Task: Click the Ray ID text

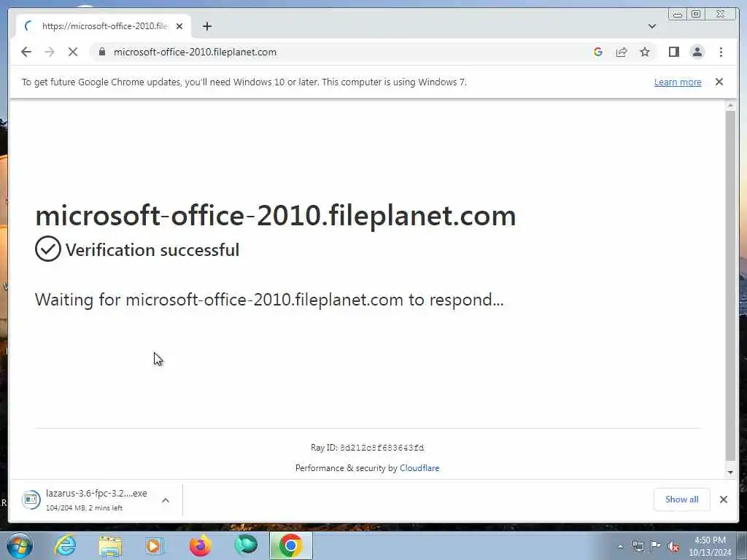Action: 367,448
